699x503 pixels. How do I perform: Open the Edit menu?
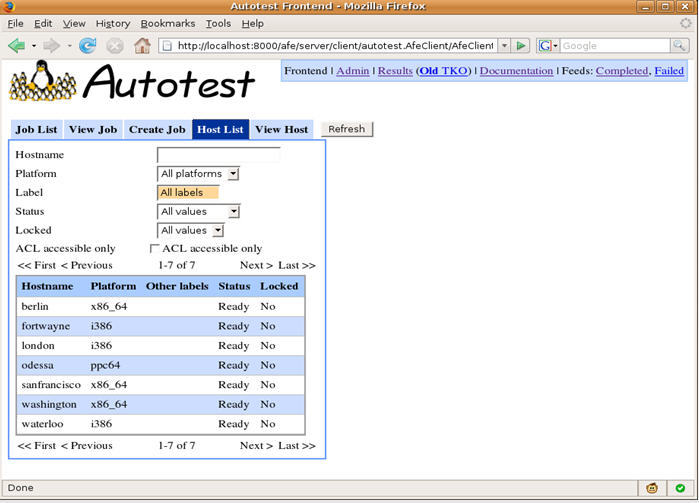(x=43, y=24)
